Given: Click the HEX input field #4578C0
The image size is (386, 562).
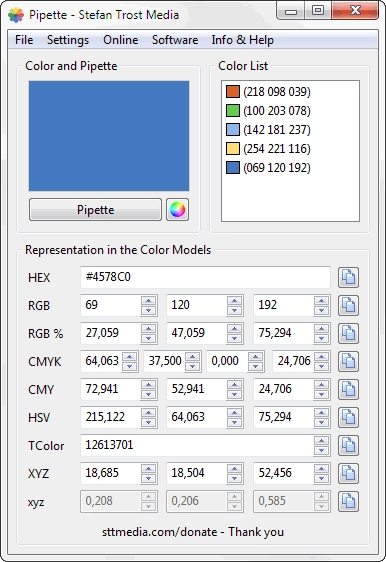Looking at the screenshot, I should click(205, 277).
